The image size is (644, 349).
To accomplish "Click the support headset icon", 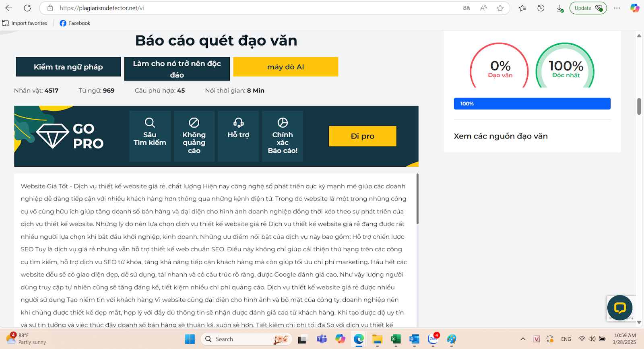I will (x=238, y=122).
